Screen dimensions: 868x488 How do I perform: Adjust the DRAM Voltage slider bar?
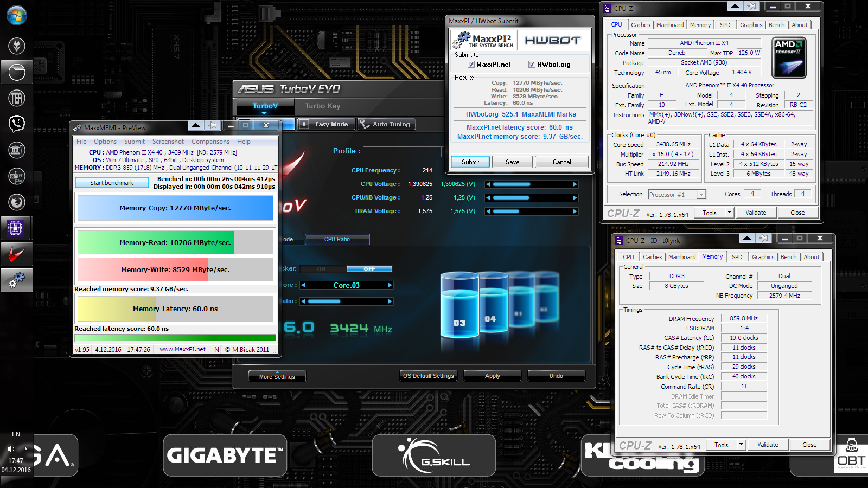532,211
